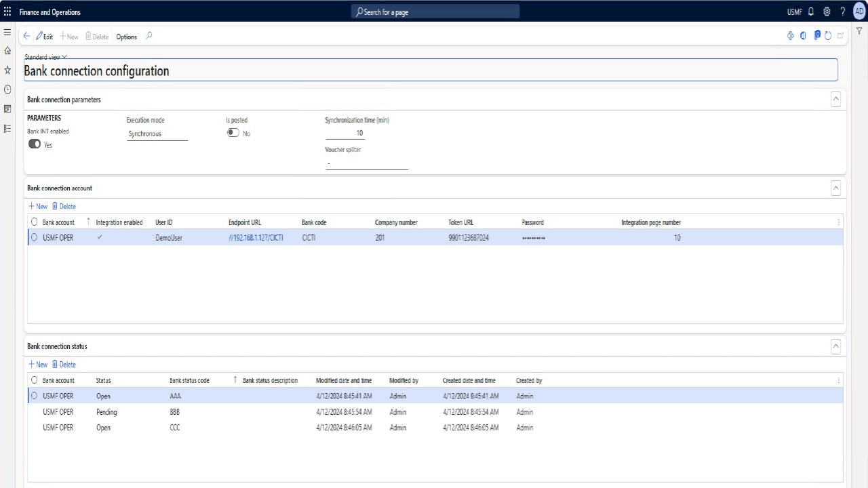The width and height of the screenshot is (868, 488).
Task: Click the 4/12/2024 8:46:05 AM modified cell
Action: pos(344,428)
